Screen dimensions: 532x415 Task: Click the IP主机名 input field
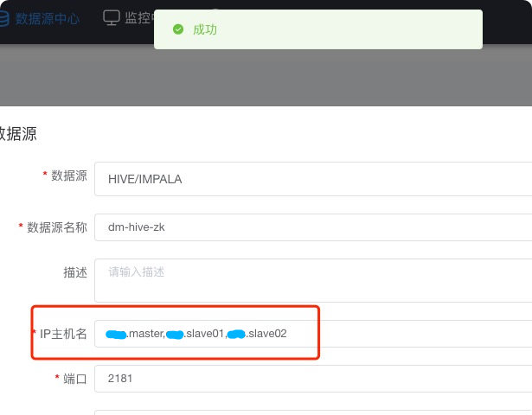pyautogui.click(x=313, y=334)
